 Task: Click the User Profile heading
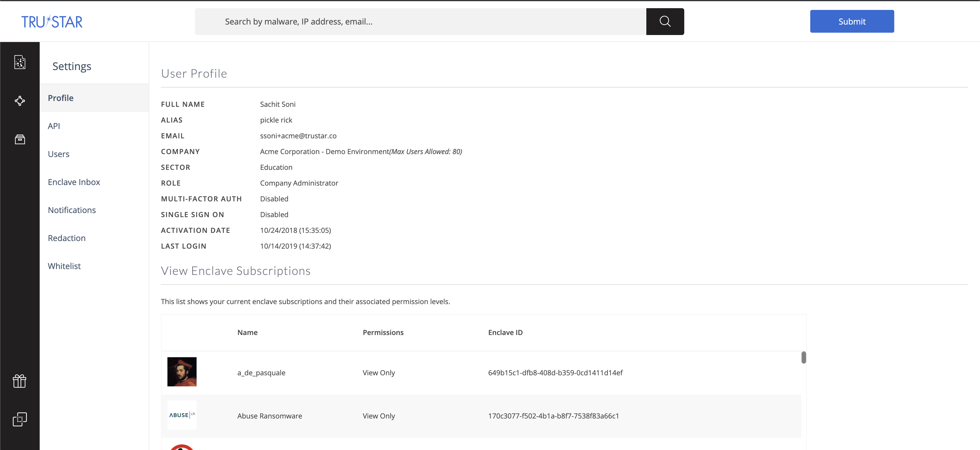tap(194, 74)
